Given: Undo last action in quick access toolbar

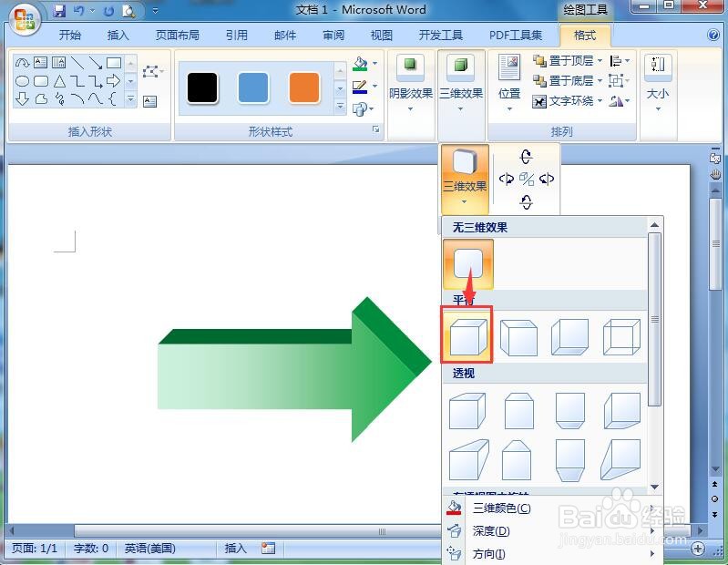Looking at the screenshot, I should pos(78,10).
